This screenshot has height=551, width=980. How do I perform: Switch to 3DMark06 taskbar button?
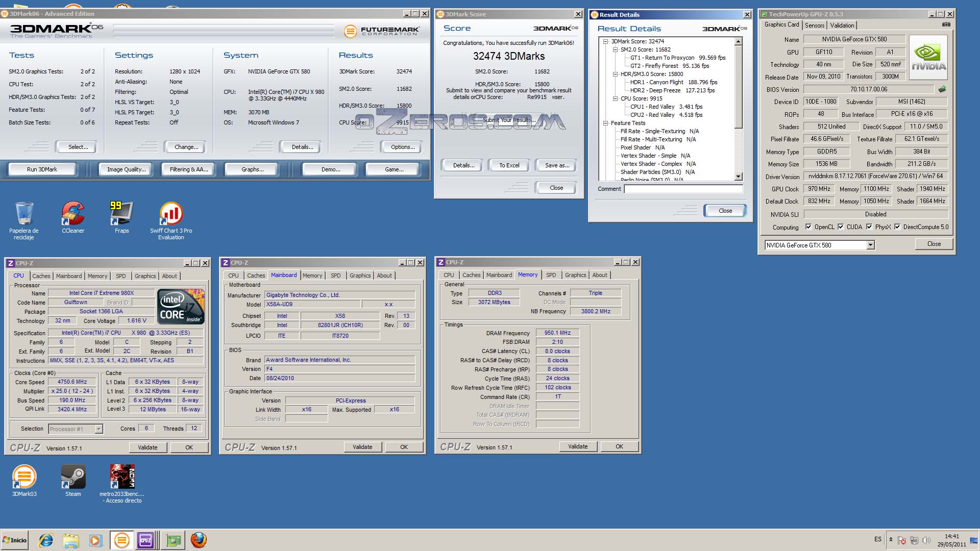tap(121, 540)
